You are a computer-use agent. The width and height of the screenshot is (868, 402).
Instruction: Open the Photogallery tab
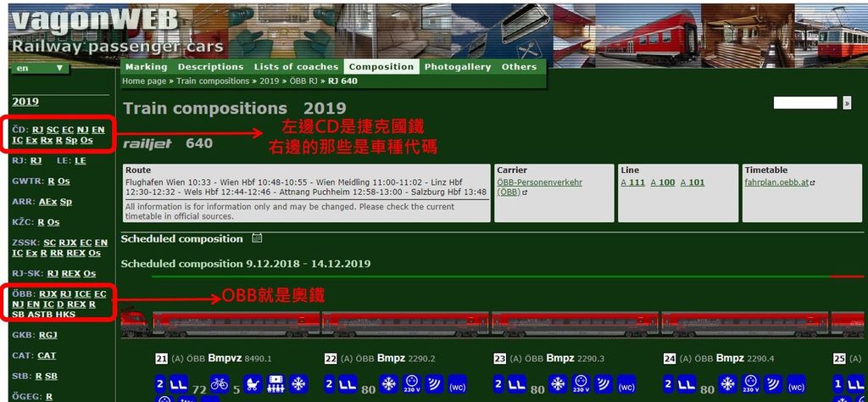click(458, 66)
